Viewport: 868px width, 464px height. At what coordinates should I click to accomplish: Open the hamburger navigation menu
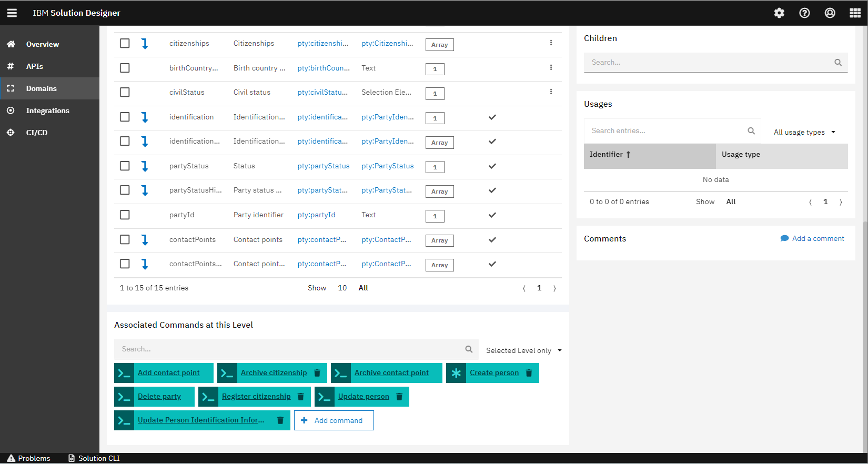click(x=12, y=13)
